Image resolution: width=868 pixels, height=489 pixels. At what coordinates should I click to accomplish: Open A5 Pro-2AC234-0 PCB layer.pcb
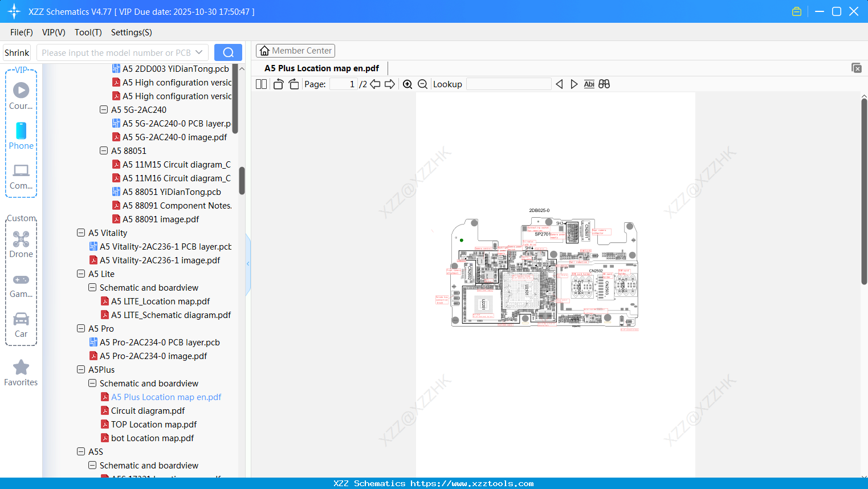click(x=154, y=342)
